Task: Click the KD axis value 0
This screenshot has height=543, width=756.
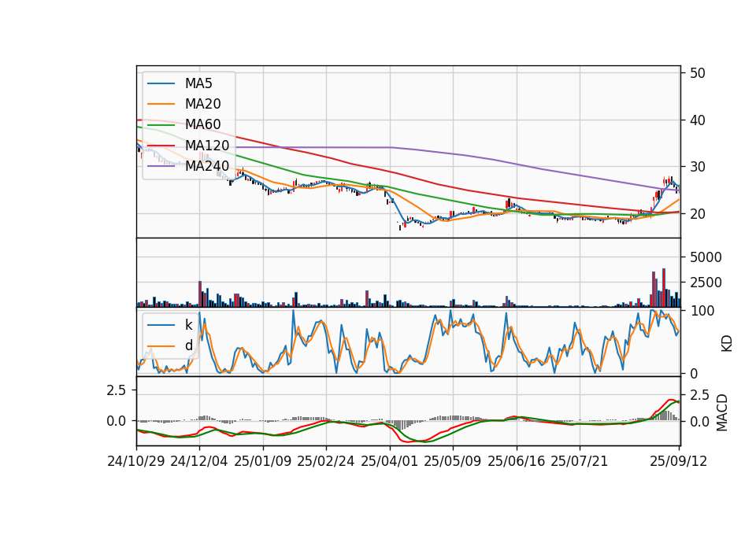Action: pyautogui.click(x=694, y=373)
